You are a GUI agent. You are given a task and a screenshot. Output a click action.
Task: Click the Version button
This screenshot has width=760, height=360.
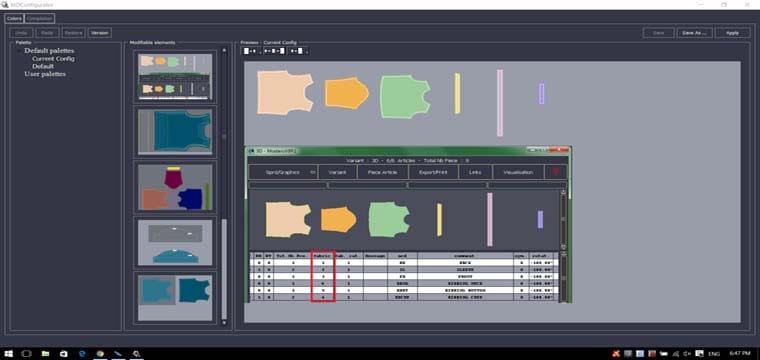pyautogui.click(x=100, y=33)
